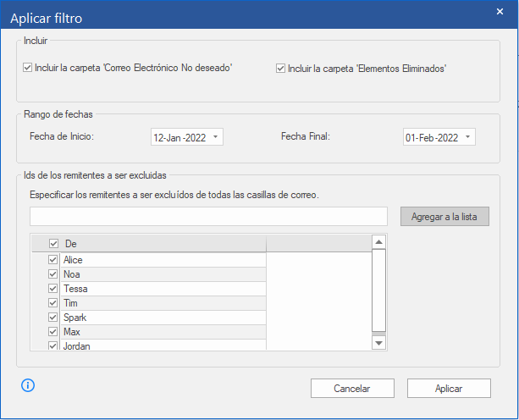Toggle the checkbox next to Tim

(x=53, y=303)
